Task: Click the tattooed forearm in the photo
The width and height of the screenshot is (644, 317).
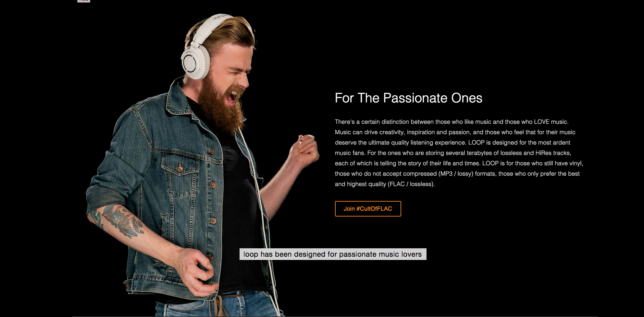Action: point(117,220)
